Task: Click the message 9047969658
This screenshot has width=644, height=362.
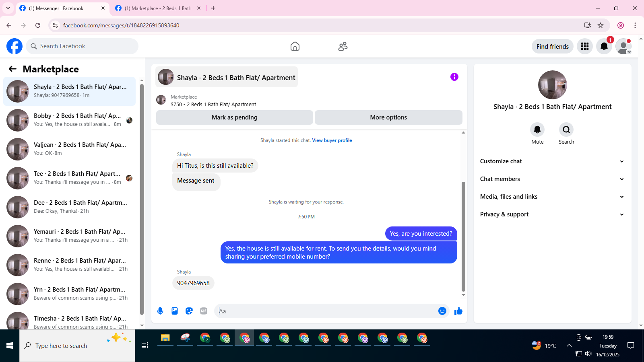Action: [193, 283]
